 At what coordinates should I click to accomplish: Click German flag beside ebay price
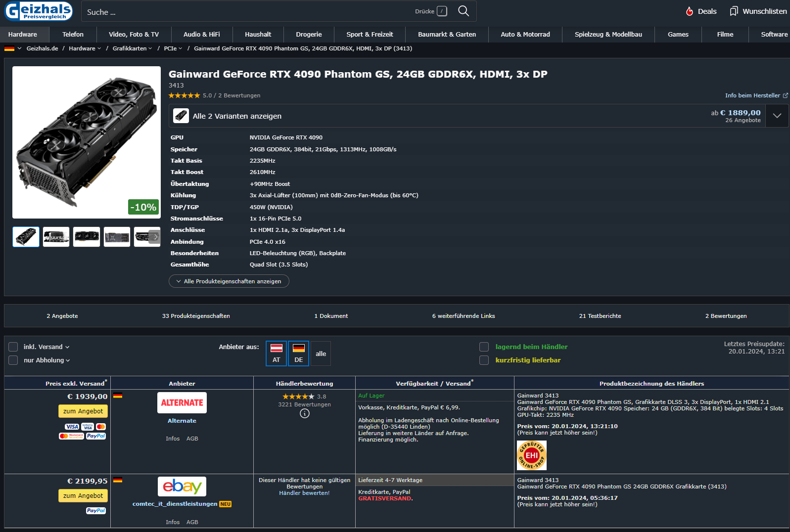[118, 480]
